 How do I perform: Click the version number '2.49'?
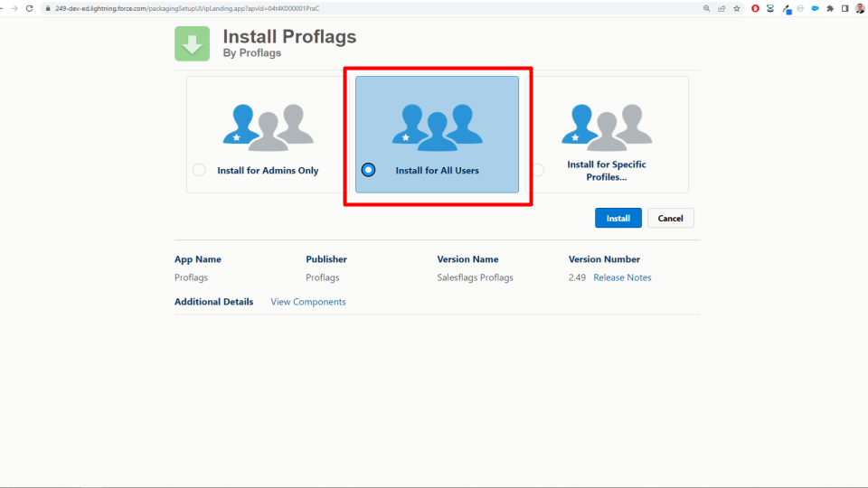tap(577, 277)
